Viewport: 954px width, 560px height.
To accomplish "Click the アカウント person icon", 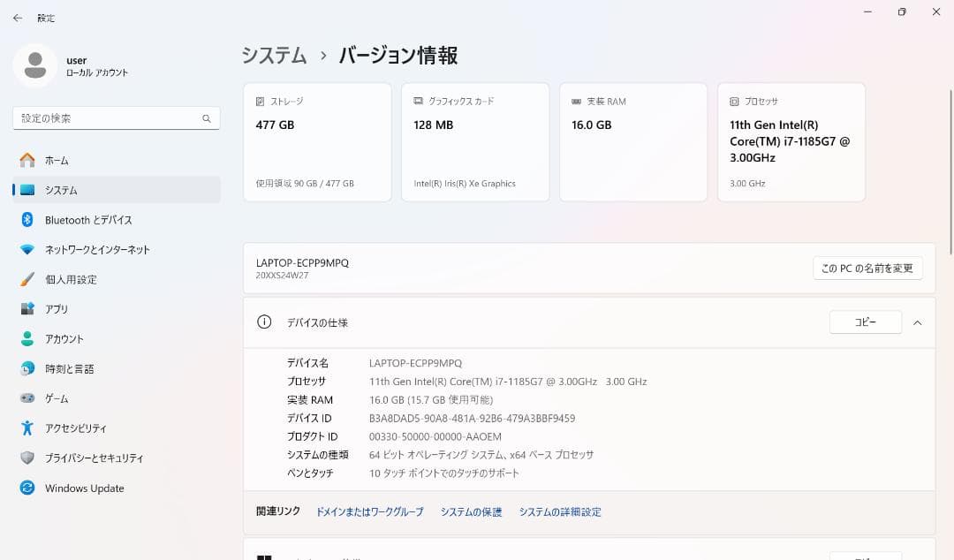I will 27,338.
